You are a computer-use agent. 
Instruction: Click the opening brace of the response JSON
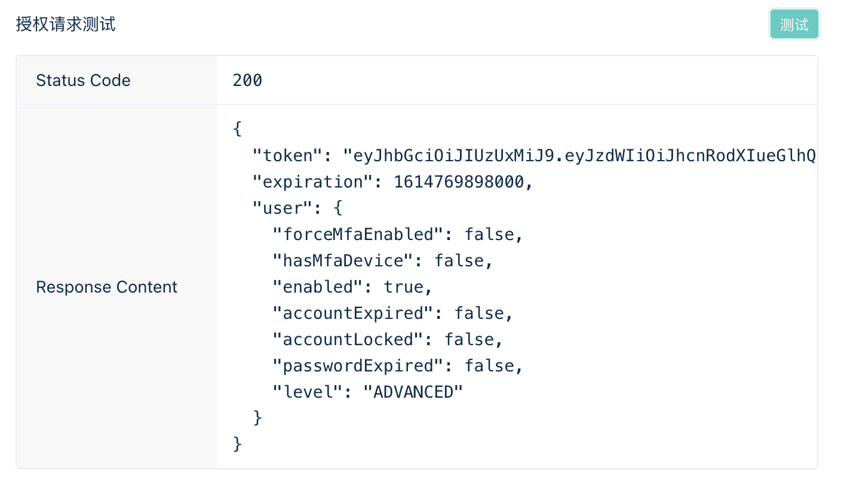(237, 129)
